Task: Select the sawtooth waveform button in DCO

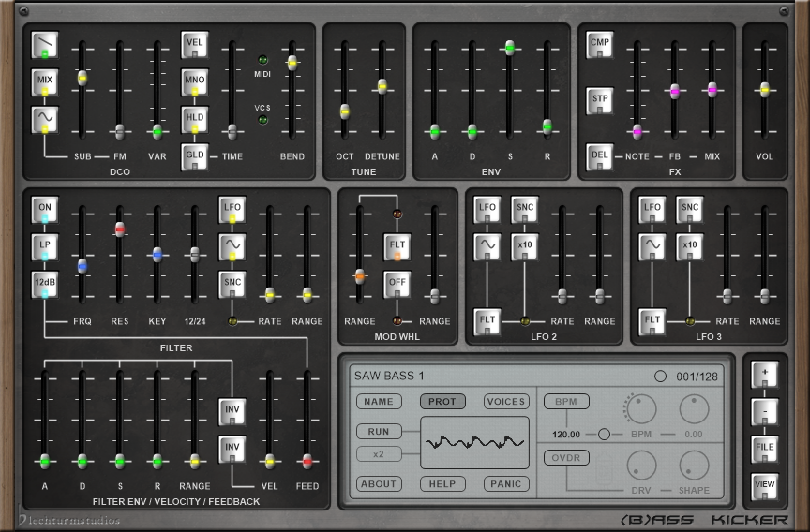Action: point(44,43)
